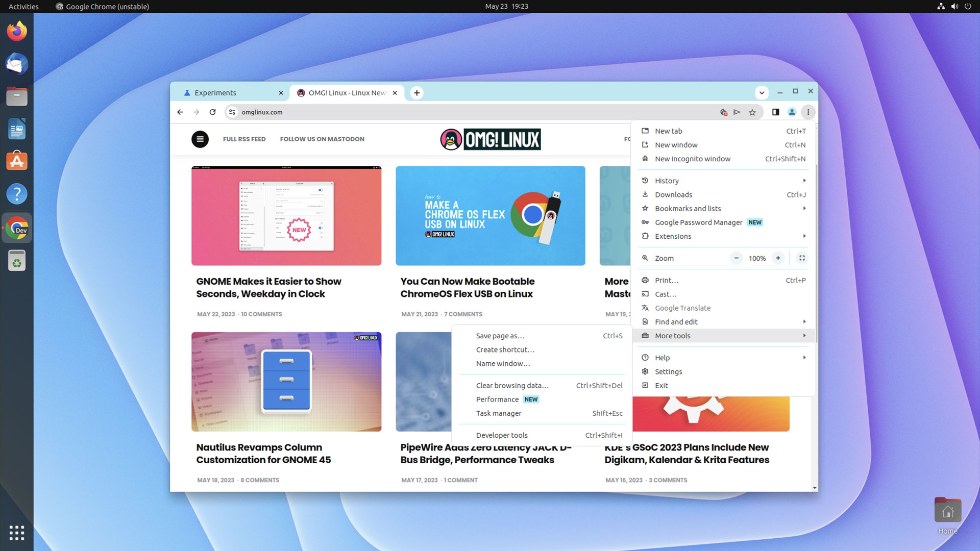Open Task manager from submenu
The width and height of the screenshot is (980, 551).
point(542,413)
